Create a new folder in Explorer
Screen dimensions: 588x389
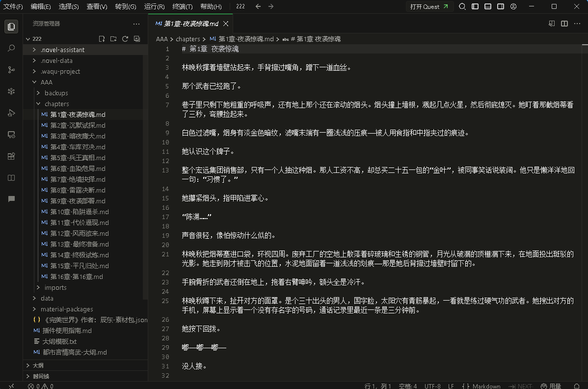click(x=113, y=39)
